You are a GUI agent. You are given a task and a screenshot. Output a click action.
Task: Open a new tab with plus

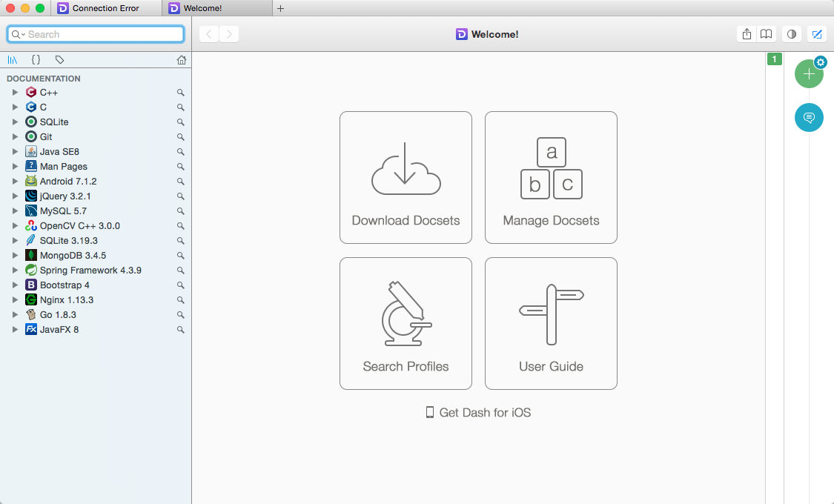[x=280, y=8]
